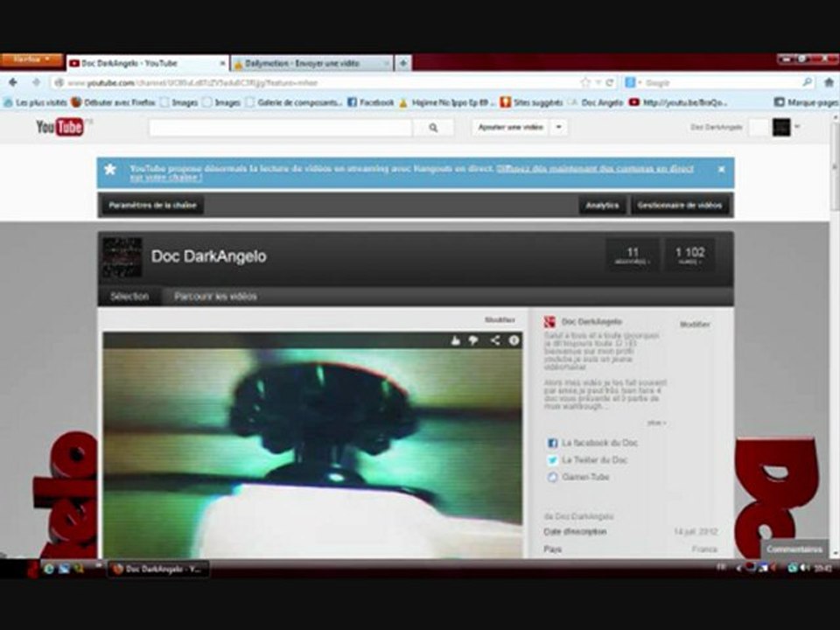840x630 pixels.
Task: Open search engine selector dropdown
Action: point(633,82)
